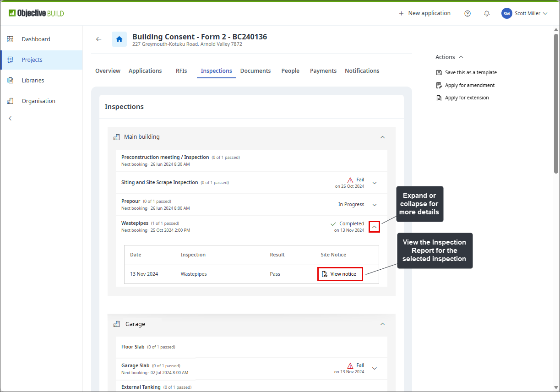Click the blue home icon
Viewport: 560px width, 392px height.
119,39
